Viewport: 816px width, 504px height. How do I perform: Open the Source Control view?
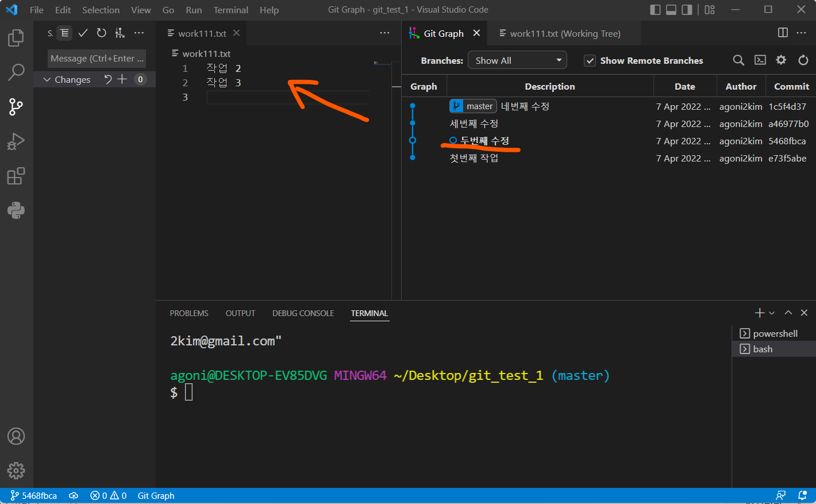click(x=16, y=106)
